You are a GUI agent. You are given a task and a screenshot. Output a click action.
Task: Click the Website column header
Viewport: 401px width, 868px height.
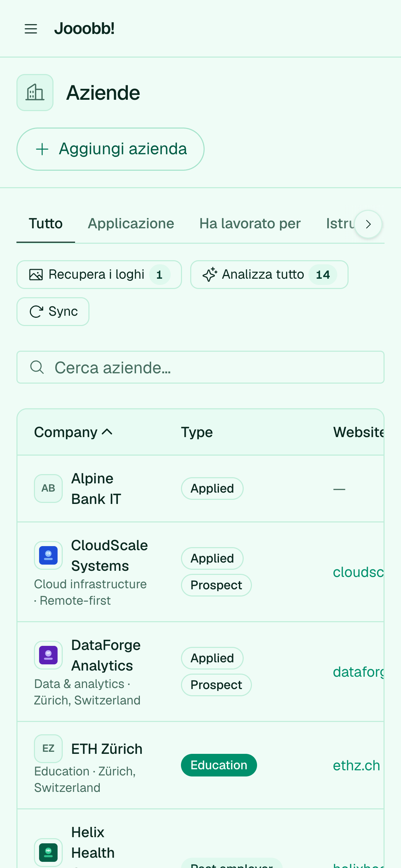[x=359, y=432]
